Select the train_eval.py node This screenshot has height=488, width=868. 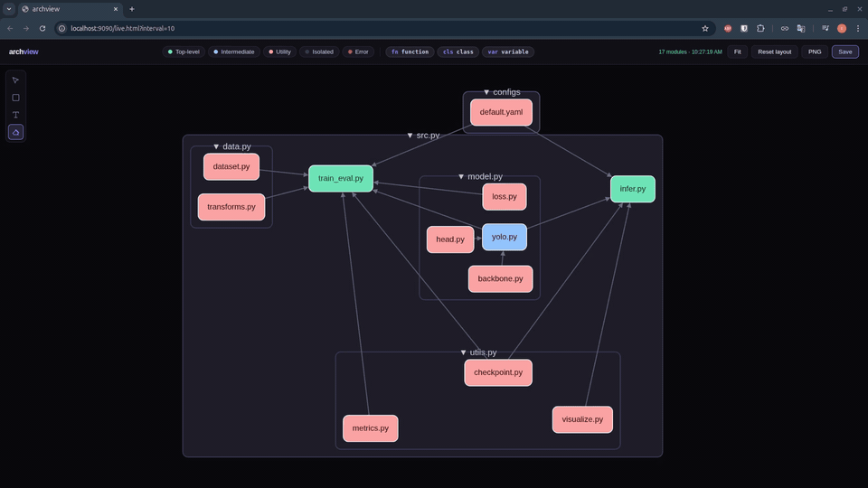point(341,178)
